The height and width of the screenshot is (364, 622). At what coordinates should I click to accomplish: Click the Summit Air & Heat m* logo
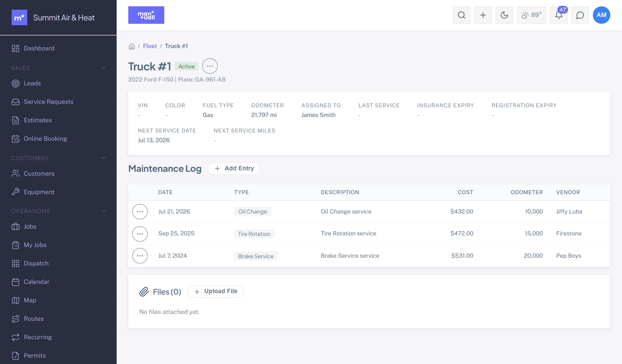(x=19, y=17)
